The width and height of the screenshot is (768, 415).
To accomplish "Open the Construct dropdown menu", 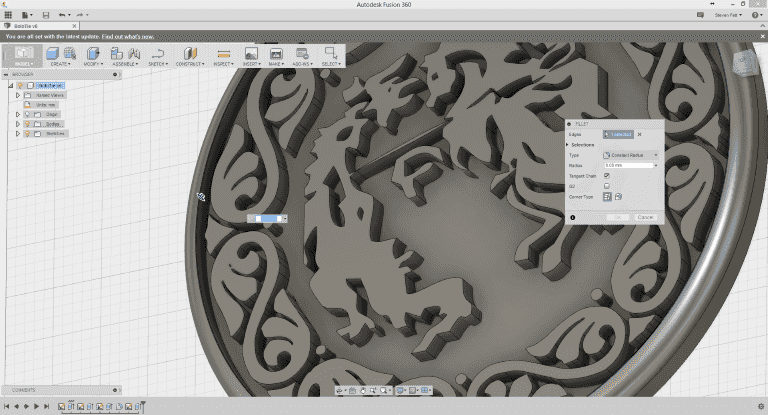I will pyautogui.click(x=190, y=64).
